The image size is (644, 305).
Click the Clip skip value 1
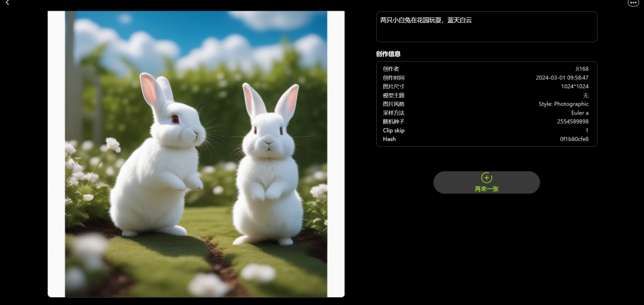click(x=587, y=130)
